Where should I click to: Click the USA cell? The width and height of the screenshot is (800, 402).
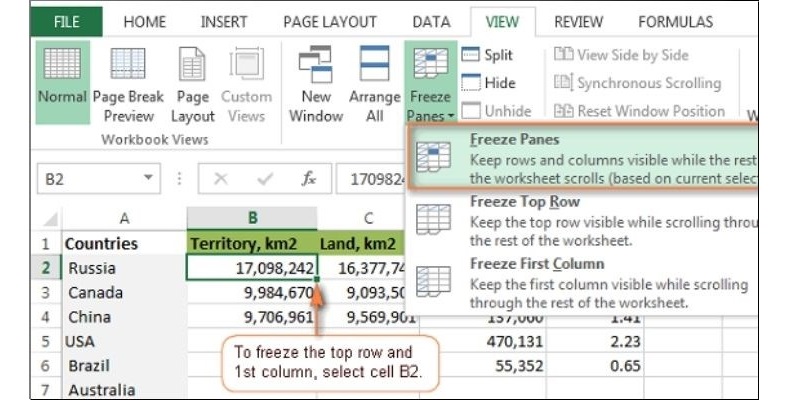tap(124, 341)
